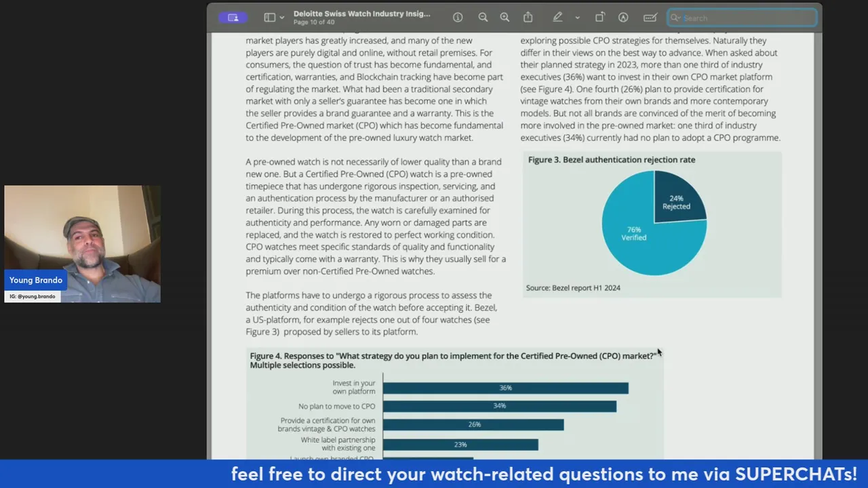Click the 26% certification bar
Image resolution: width=868 pixels, height=488 pixels.
(x=473, y=424)
